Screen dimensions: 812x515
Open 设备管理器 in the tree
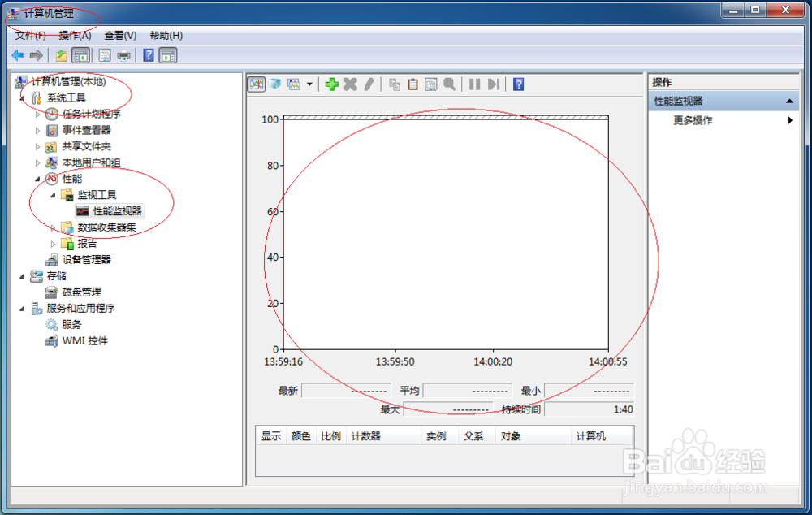click(x=87, y=260)
